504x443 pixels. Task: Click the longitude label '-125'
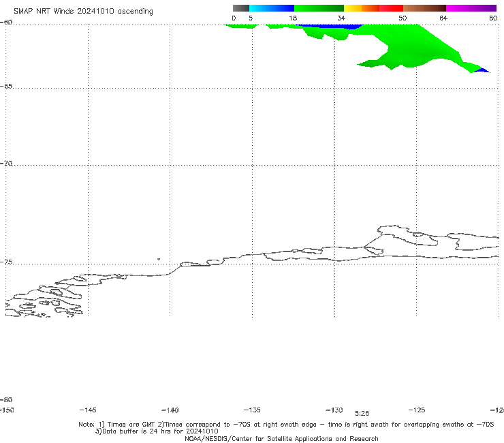point(417,410)
